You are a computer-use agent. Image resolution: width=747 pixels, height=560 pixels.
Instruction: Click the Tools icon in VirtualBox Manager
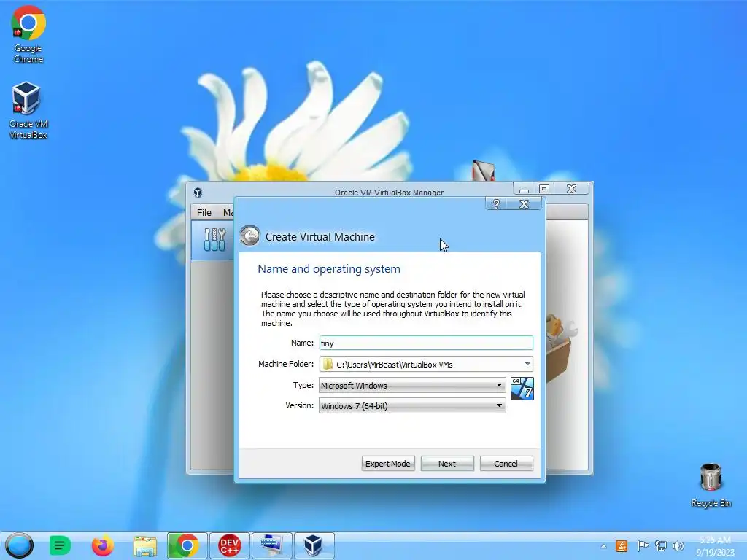(x=214, y=239)
